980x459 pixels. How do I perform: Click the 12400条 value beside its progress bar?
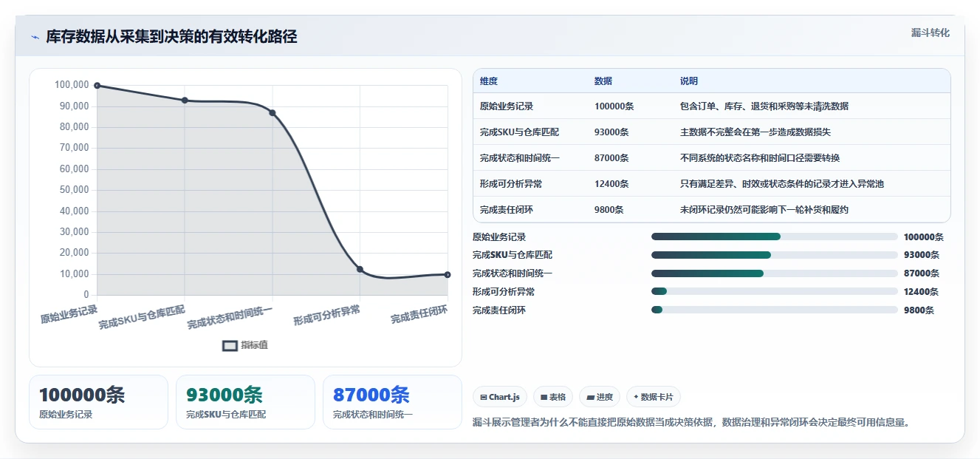(x=921, y=292)
